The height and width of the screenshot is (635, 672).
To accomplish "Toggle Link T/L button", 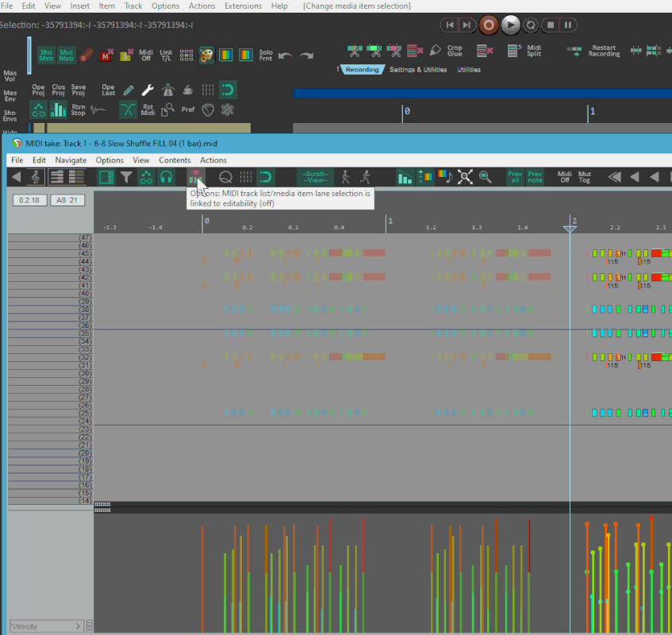I will (x=166, y=55).
